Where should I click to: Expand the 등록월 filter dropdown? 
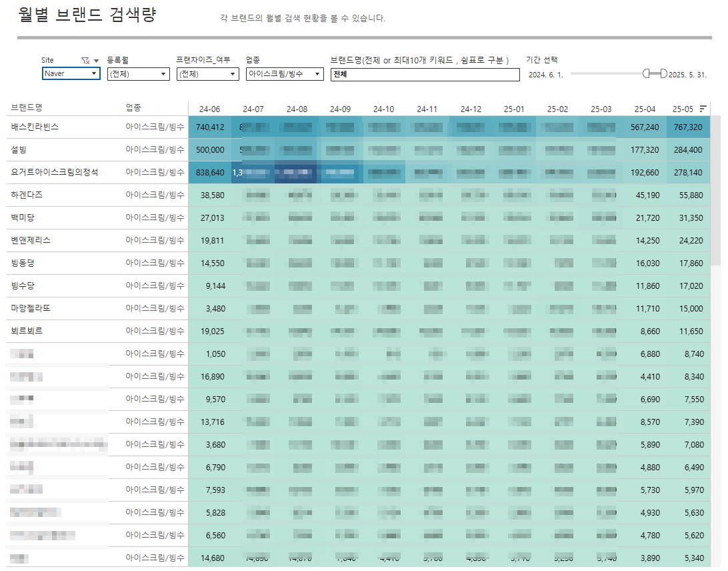(x=139, y=74)
